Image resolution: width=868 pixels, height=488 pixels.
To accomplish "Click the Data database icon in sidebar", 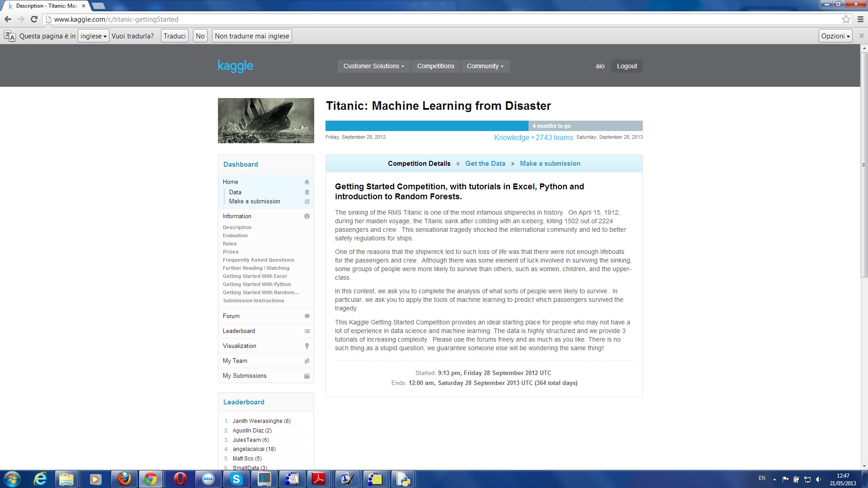I will click(x=307, y=192).
